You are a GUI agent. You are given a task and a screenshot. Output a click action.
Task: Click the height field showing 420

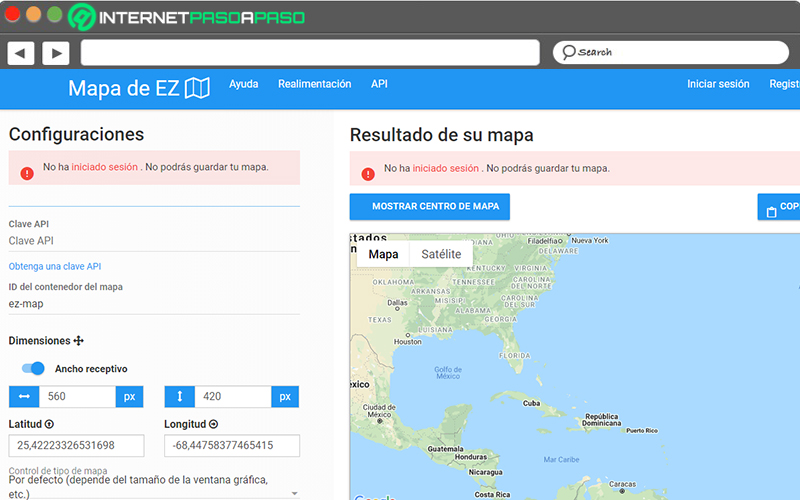[233, 396]
